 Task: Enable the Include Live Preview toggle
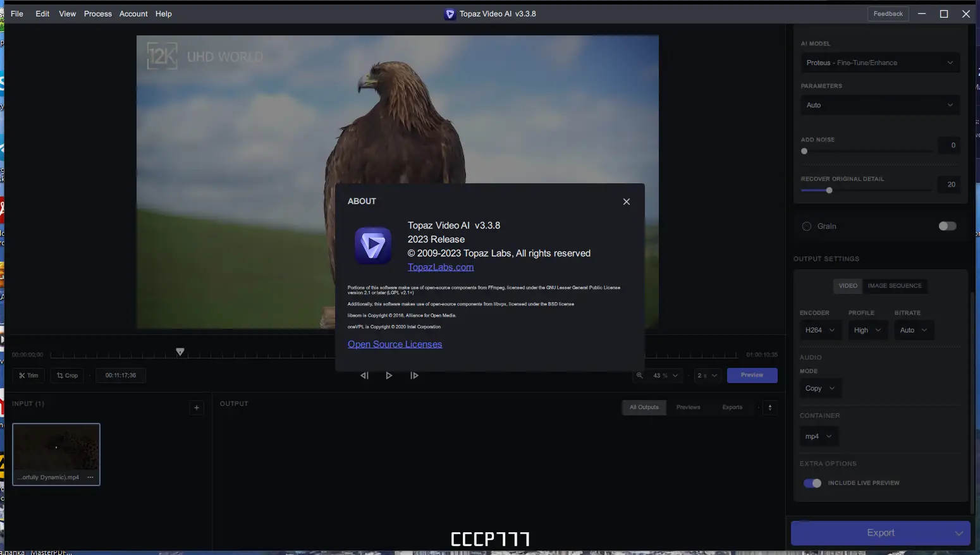point(812,483)
